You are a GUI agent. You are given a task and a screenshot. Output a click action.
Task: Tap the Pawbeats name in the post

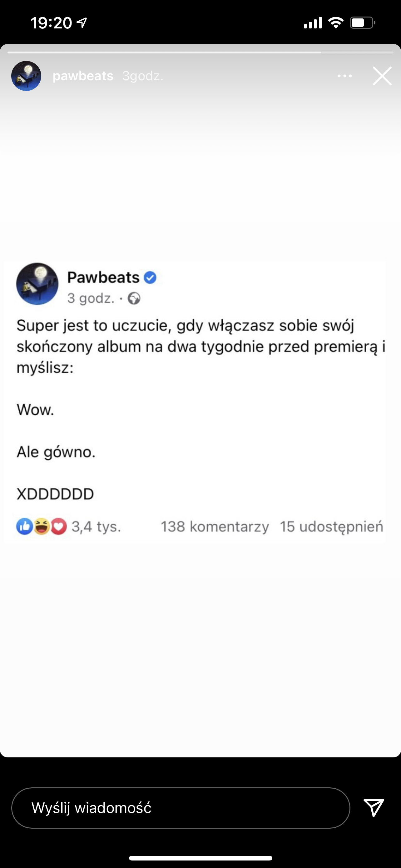click(103, 277)
